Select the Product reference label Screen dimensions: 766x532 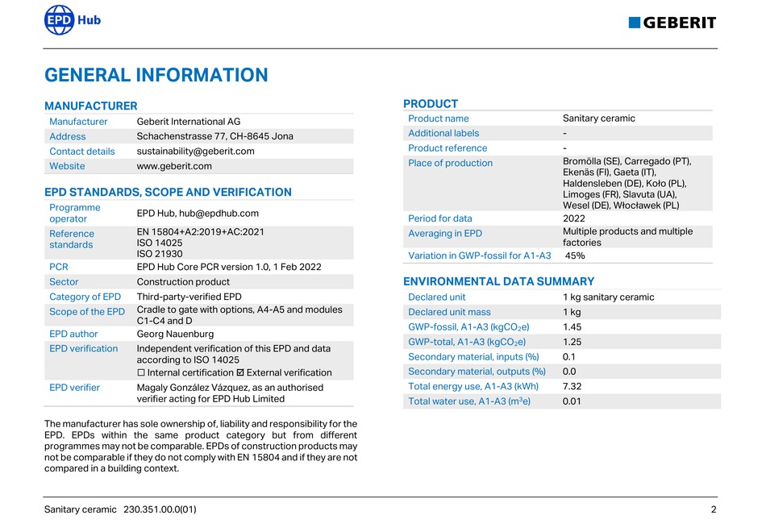(x=448, y=148)
